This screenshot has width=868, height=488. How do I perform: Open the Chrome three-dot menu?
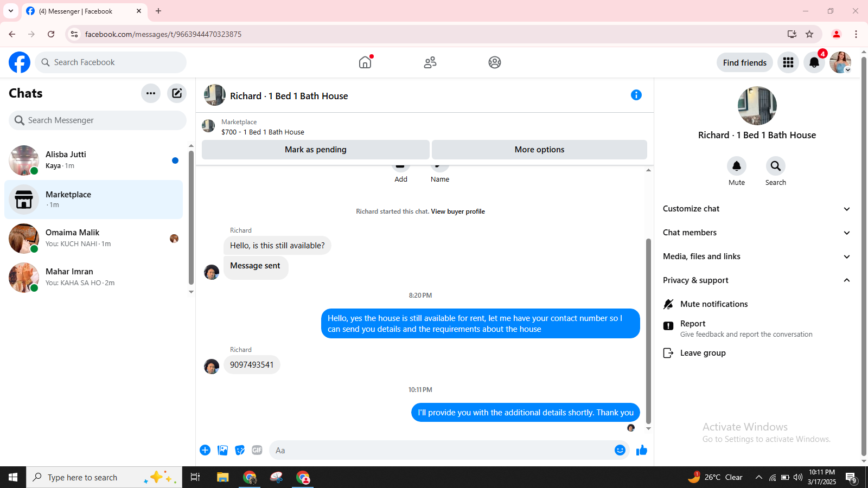[x=856, y=34]
